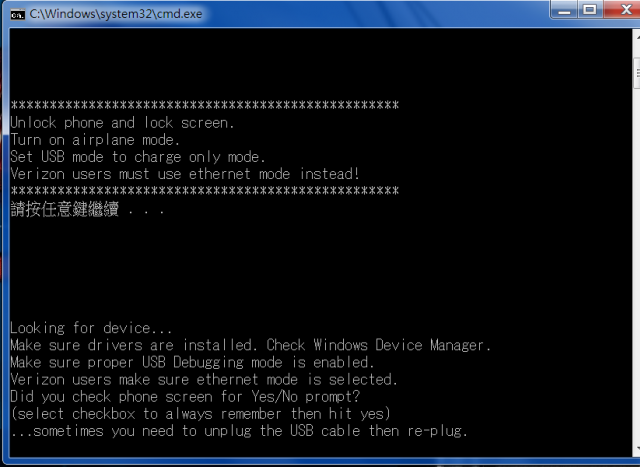Maximize the command prompt window
The height and width of the screenshot is (467, 640).
590,10
